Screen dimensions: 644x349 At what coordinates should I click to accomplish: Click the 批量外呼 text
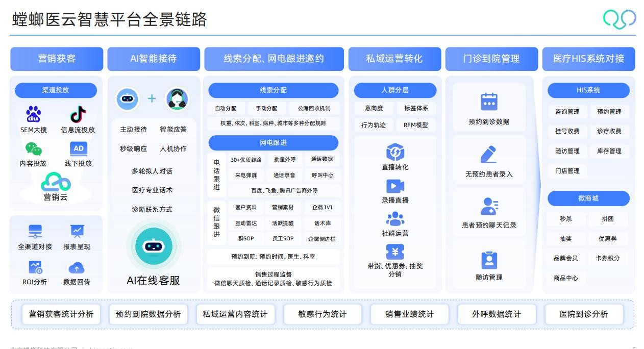click(x=284, y=160)
